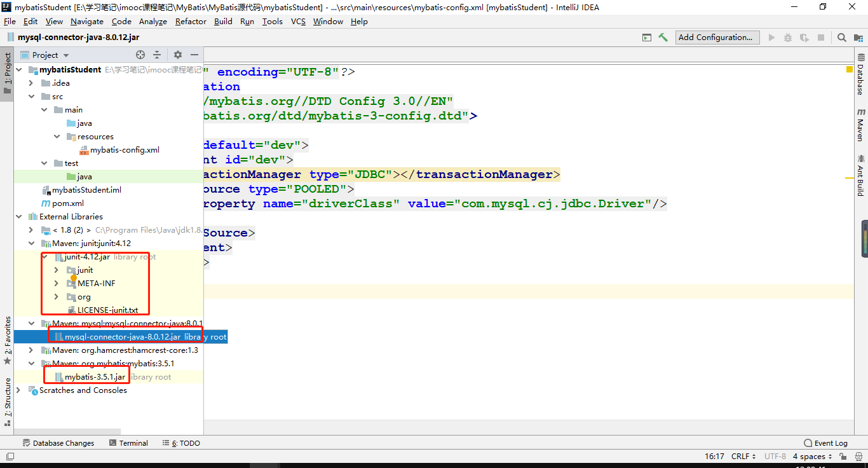Open Search Everywhere magnifier icon
This screenshot has height=468, width=868.
point(841,38)
